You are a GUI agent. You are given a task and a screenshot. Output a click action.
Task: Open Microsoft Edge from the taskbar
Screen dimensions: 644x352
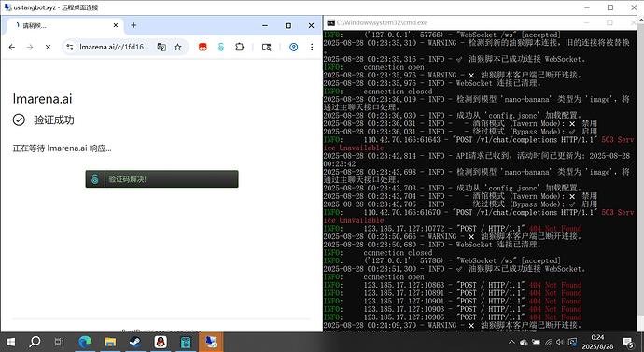pyautogui.click(x=85, y=342)
